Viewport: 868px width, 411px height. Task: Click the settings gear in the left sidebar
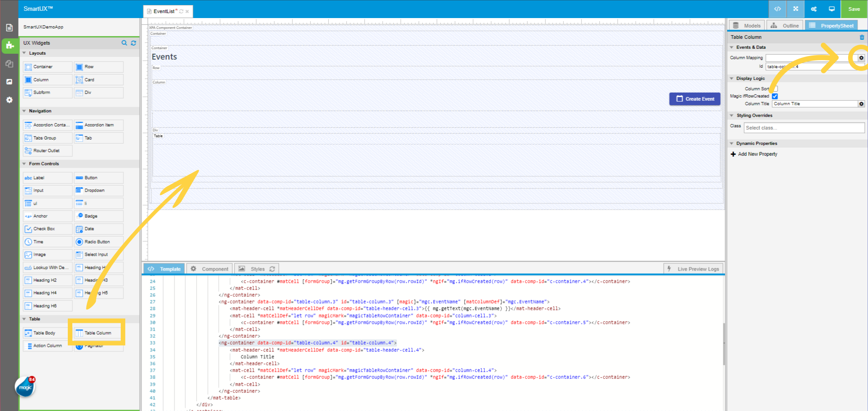pos(9,100)
